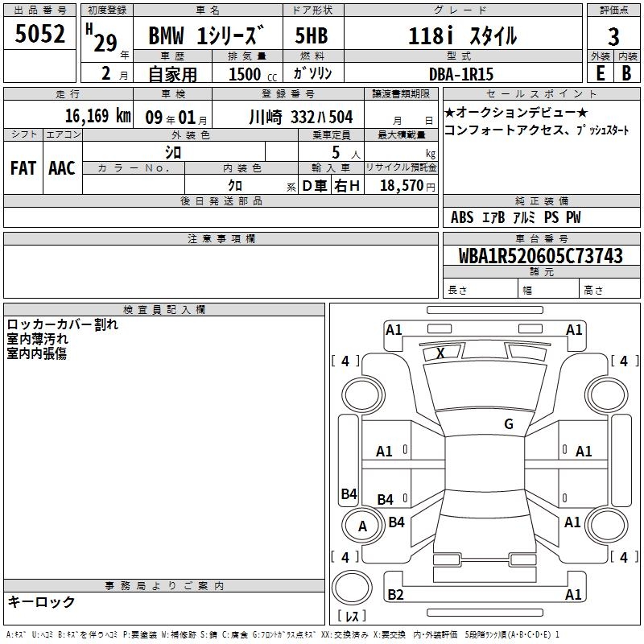
Task: Select the evaluation score 3
Action: tap(613, 37)
